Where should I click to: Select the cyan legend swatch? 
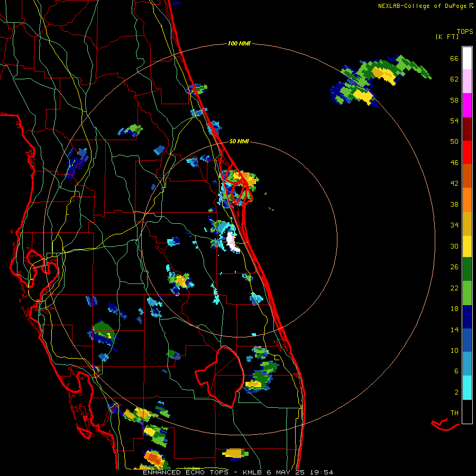pos(467,388)
